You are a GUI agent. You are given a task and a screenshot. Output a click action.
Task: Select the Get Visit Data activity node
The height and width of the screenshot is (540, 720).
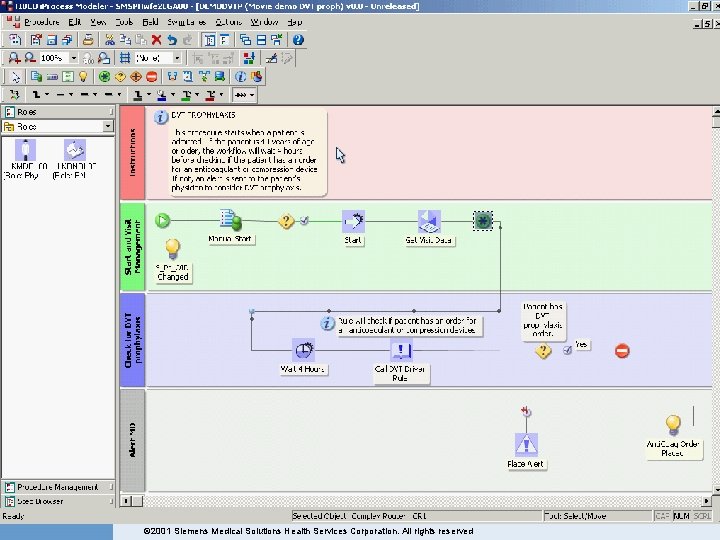click(429, 221)
